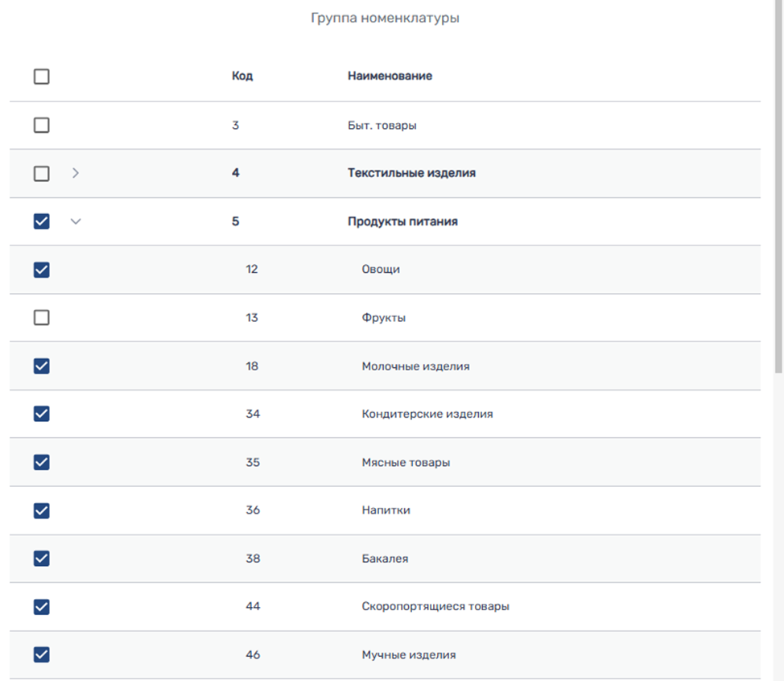Click the Наименование column header
784x681 pixels.
coord(390,76)
